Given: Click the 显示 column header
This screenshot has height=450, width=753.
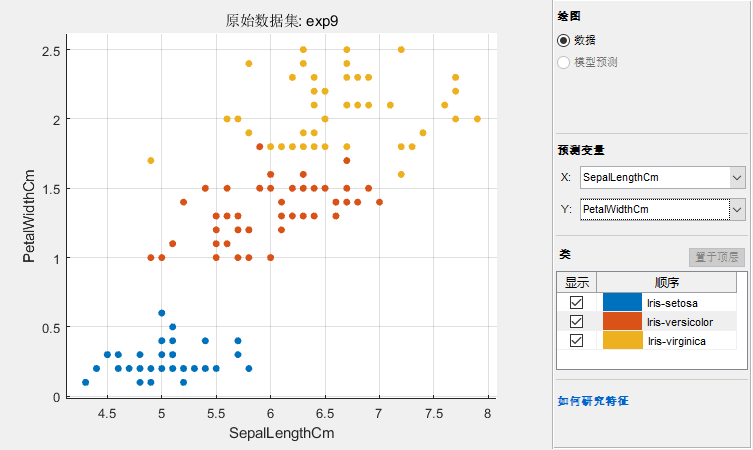Looking at the screenshot, I should click(576, 282).
